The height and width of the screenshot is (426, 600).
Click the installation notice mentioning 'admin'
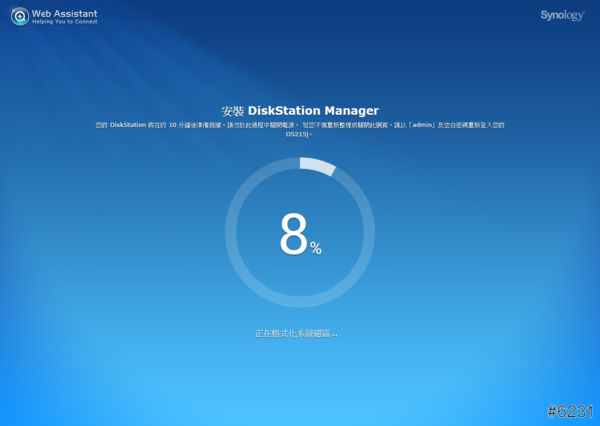point(300,129)
